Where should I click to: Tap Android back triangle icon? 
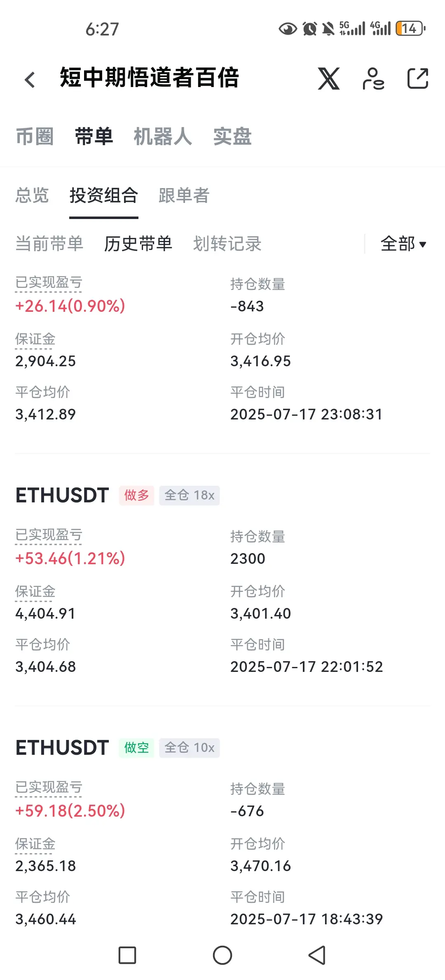click(x=317, y=955)
